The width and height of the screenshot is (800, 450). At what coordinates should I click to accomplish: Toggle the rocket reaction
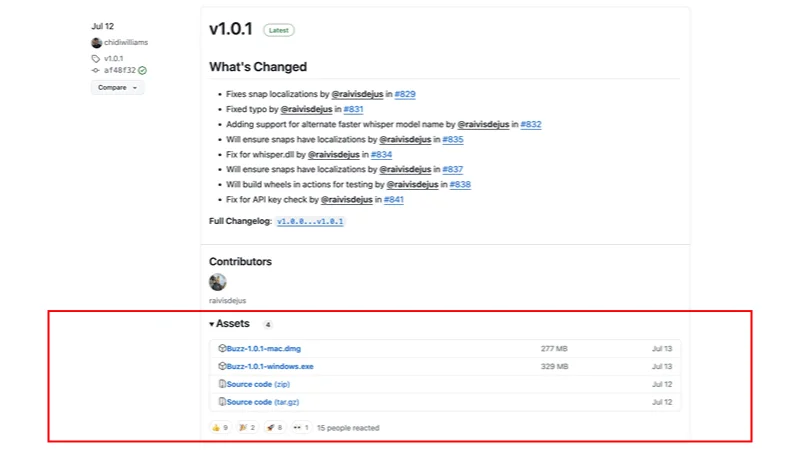[273, 428]
